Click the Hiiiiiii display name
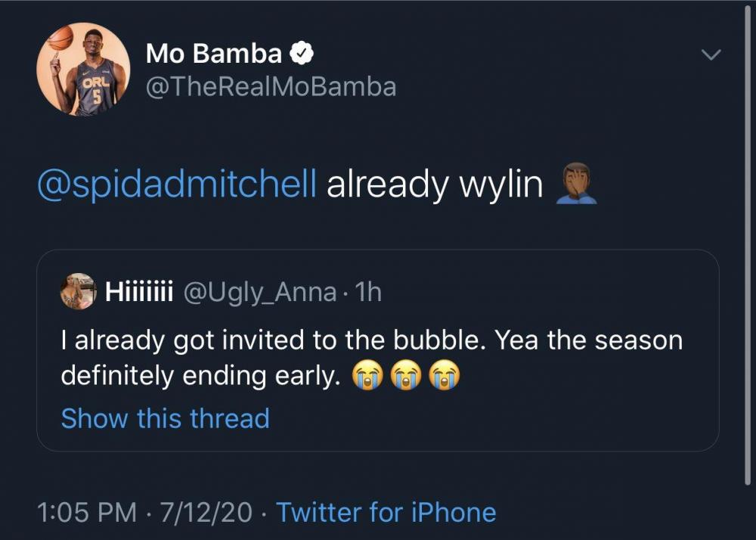This screenshot has width=756, height=540. coord(140,293)
